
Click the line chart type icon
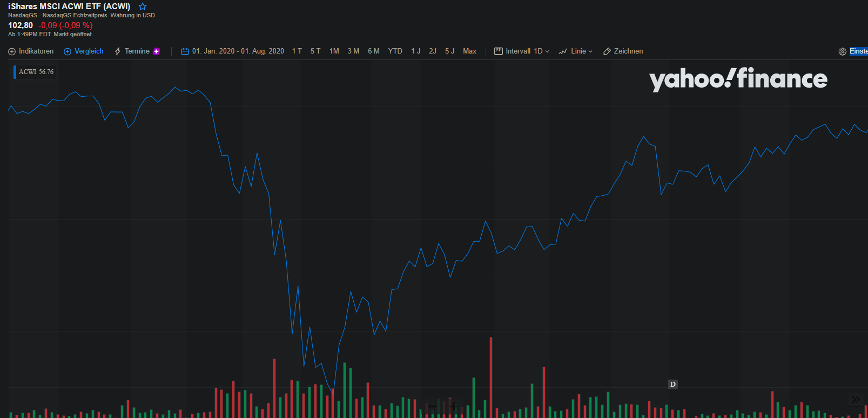click(x=563, y=51)
